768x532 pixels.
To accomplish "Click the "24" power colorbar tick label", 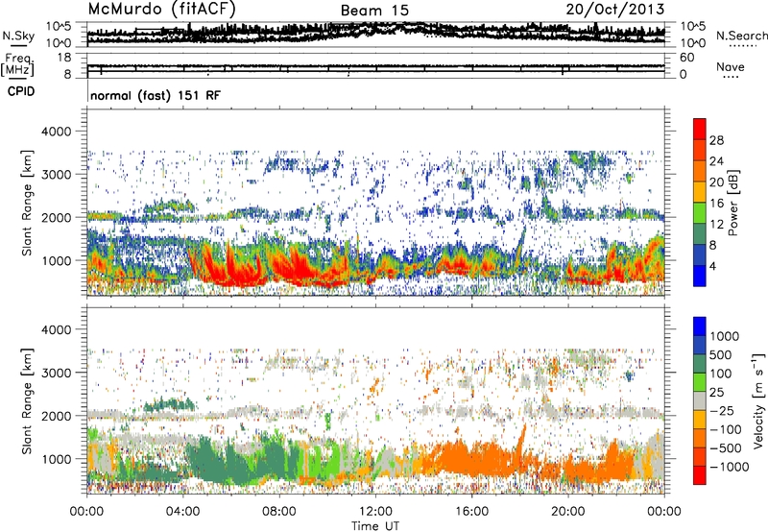I will pos(716,161).
